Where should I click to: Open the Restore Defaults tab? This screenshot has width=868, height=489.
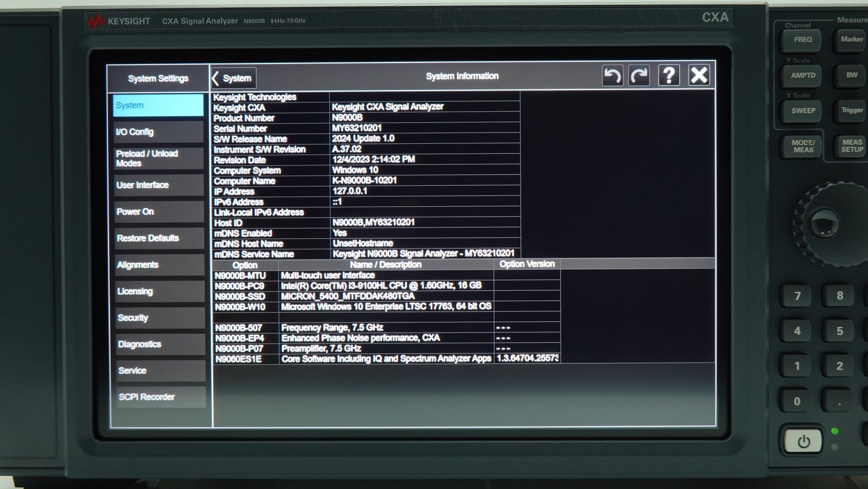point(159,238)
